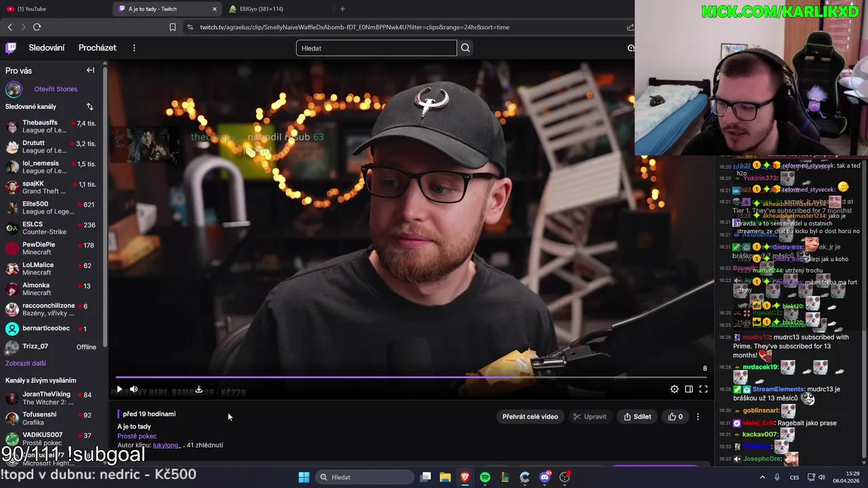Screen dimensions: 868x488
Task: Open Brave browser taskbar icon
Action: [x=465, y=477]
